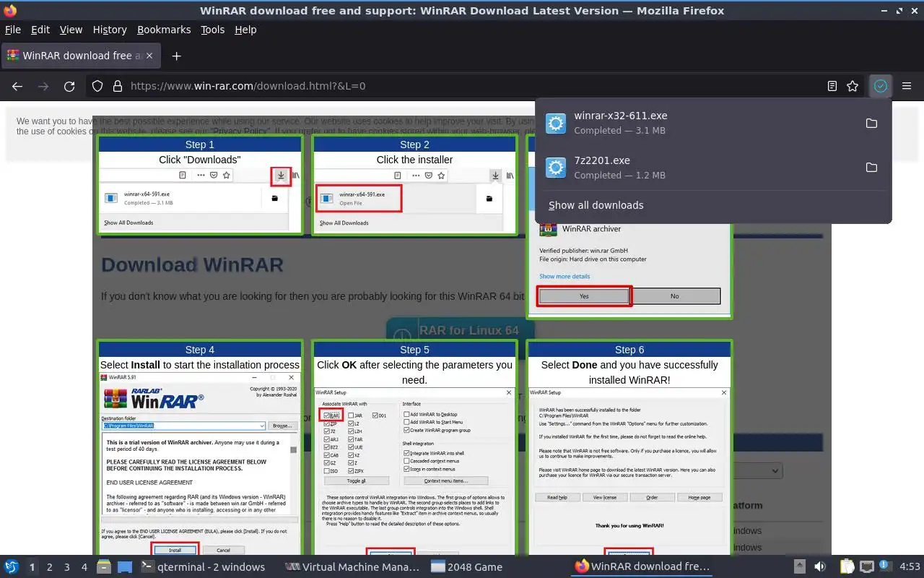Image resolution: width=924 pixels, height=578 pixels.
Task: Click the site padlock icon
Action: point(118,86)
